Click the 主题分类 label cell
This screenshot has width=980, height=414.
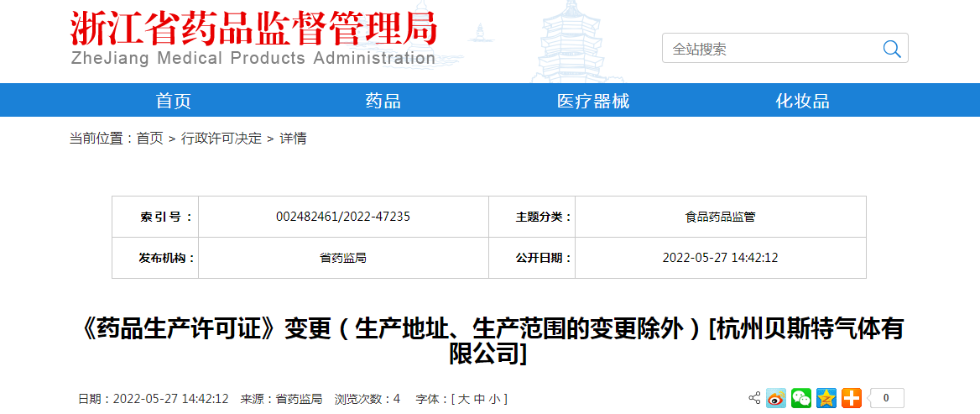coord(532,217)
